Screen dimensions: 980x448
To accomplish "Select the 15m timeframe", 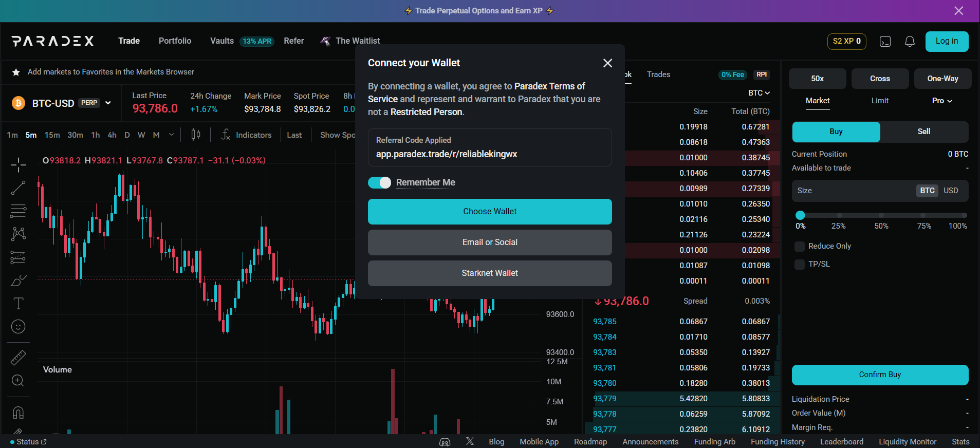I will pos(52,135).
